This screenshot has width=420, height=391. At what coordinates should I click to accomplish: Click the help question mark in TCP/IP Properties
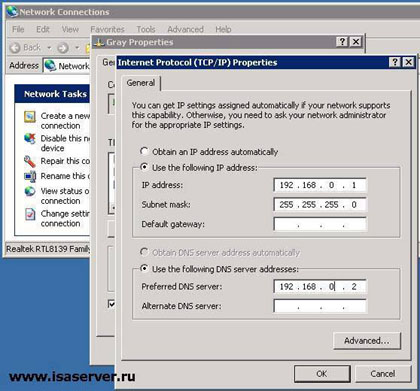pyautogui.click(x=395, y=62)
